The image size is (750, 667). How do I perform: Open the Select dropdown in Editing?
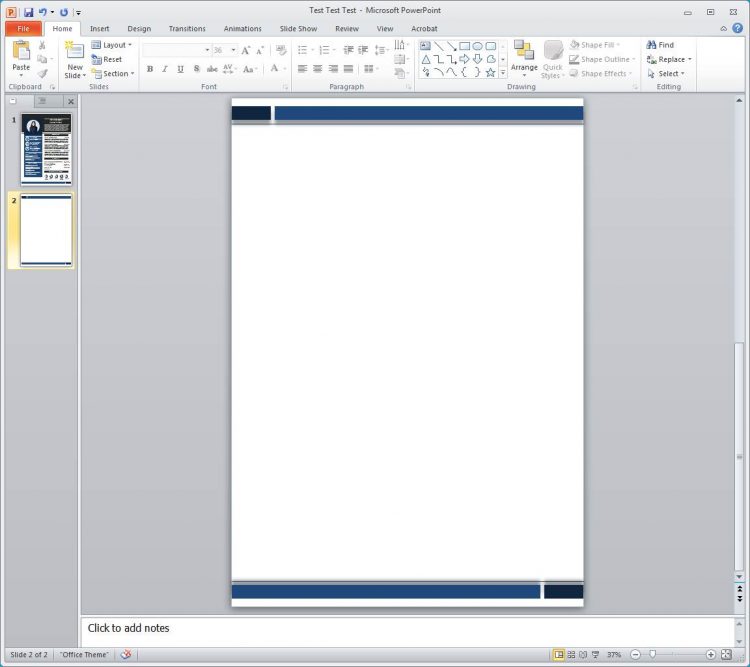pyautogui.click(x=668, y=73)
